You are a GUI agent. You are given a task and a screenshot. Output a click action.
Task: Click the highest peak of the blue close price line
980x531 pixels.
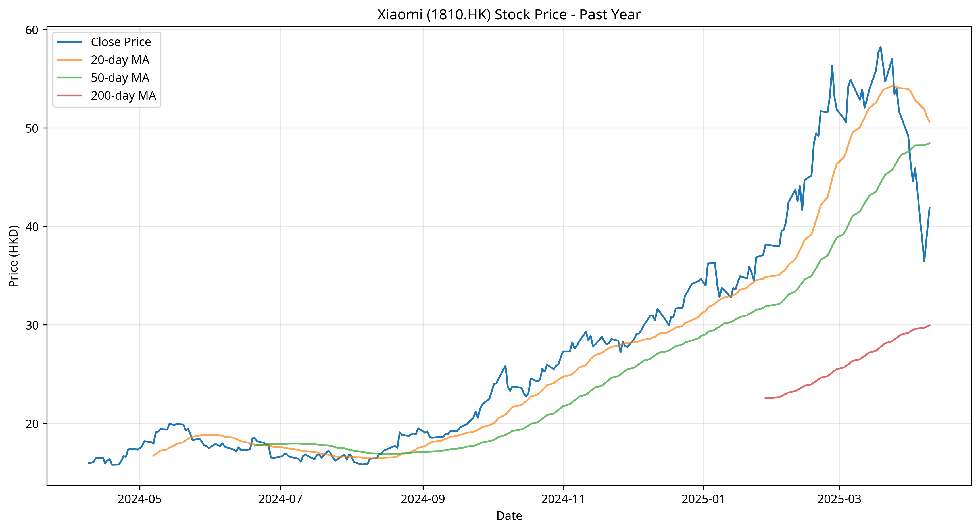coord(880,47)
